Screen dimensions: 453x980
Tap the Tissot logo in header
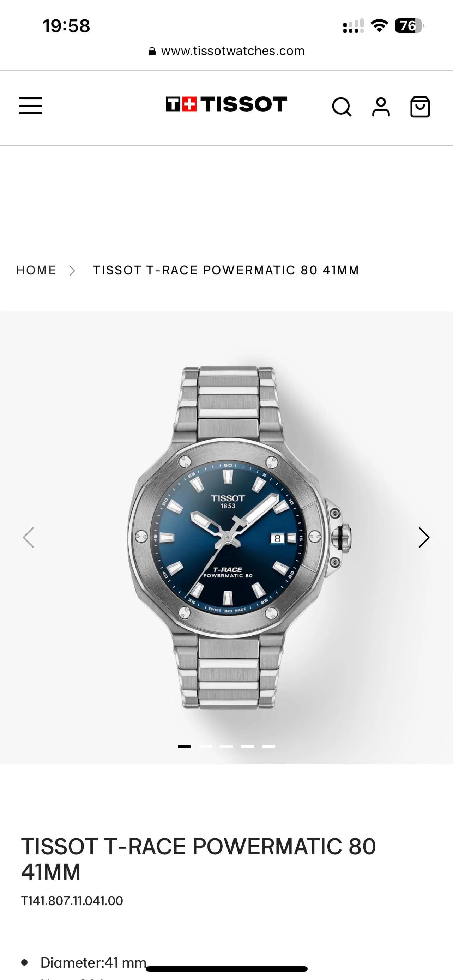click(226, 104)
